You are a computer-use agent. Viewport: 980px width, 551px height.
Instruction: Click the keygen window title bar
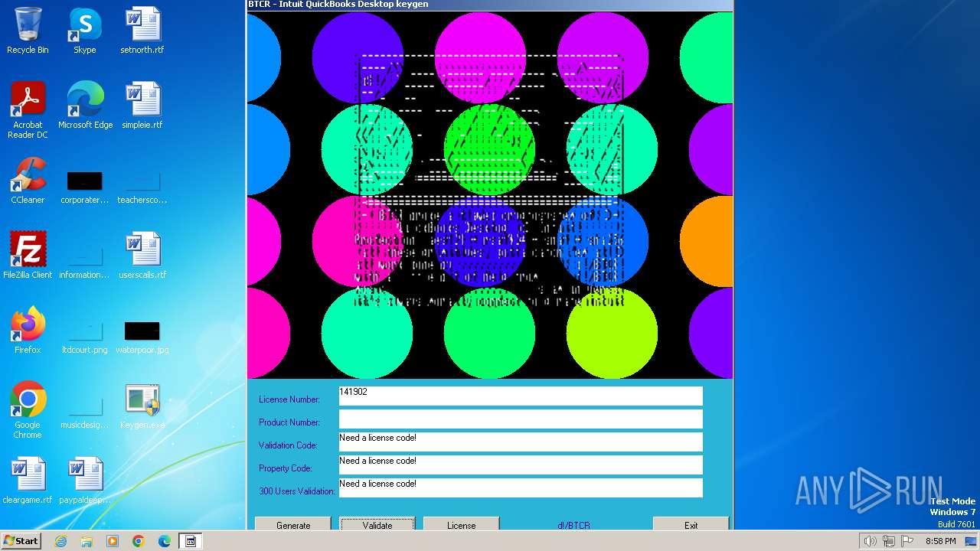pyautogui.click(x=490, y=5)
